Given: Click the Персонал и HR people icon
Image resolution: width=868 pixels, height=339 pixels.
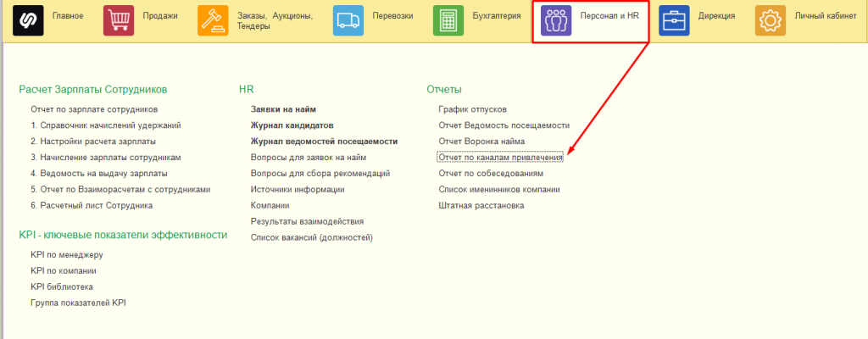Looking at the screenshot, I should click(x=556, y=20).
